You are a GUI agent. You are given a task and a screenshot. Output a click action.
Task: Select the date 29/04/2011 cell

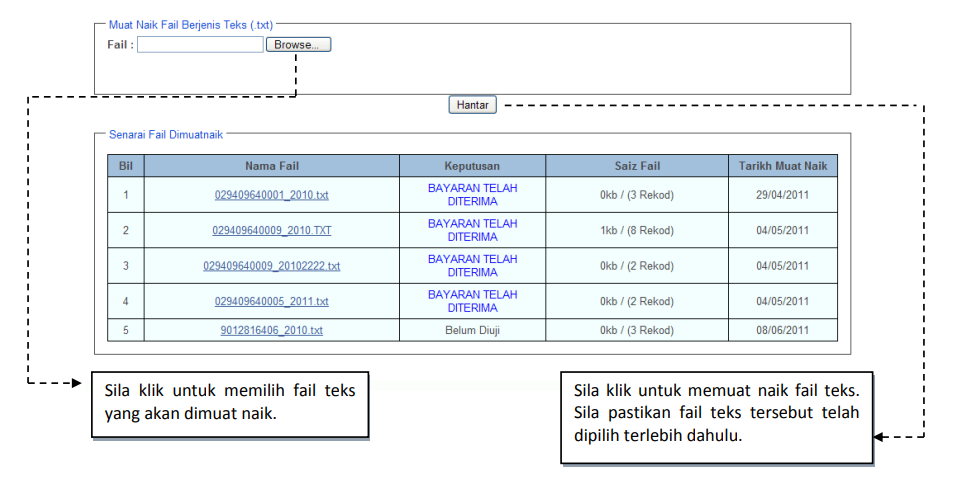click(x=783, y=195)
